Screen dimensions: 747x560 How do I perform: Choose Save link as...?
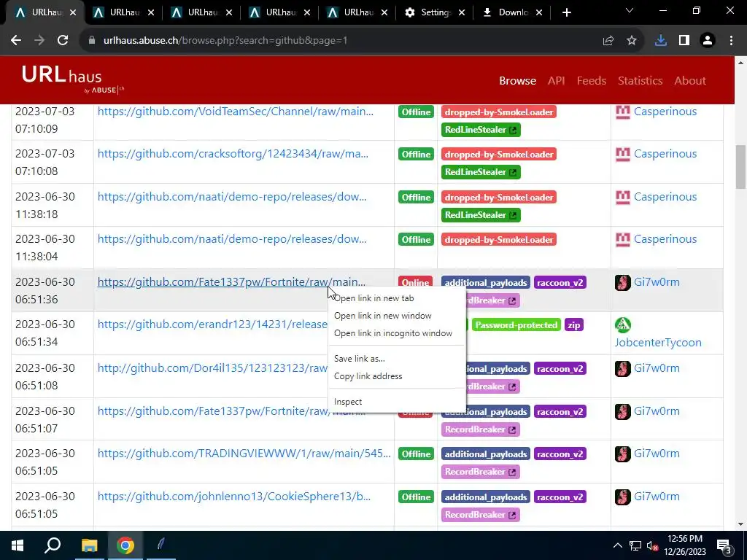(397, 359)
